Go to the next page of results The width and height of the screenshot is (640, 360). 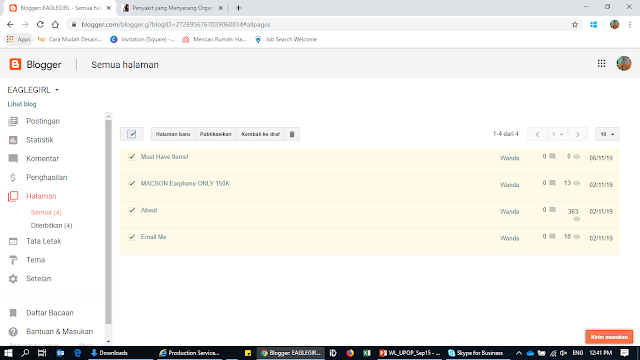578,134
